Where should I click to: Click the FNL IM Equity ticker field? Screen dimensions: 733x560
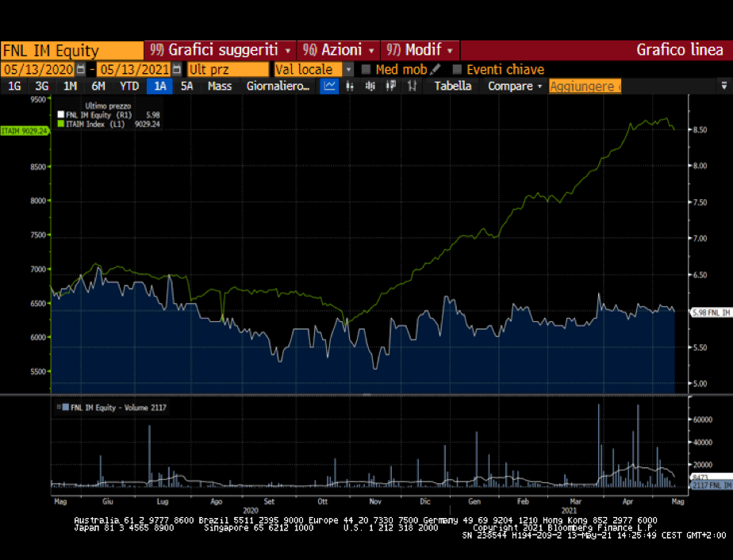pos(71,50)
